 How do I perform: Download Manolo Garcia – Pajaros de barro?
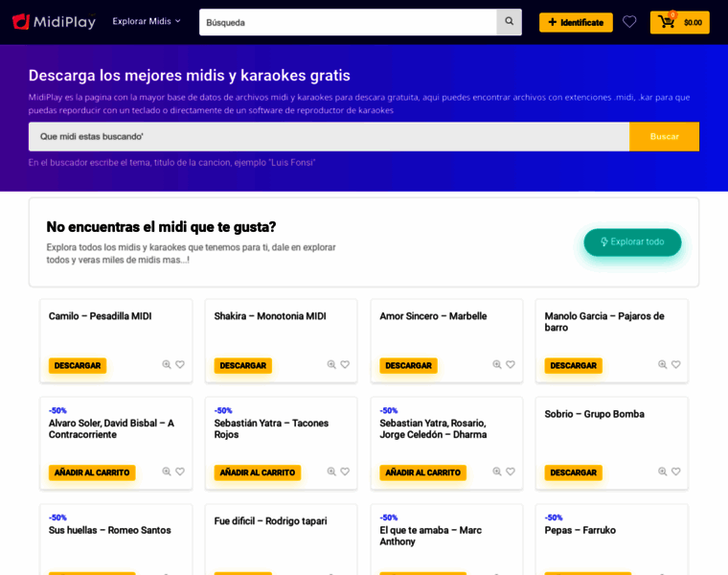point(574,365)
